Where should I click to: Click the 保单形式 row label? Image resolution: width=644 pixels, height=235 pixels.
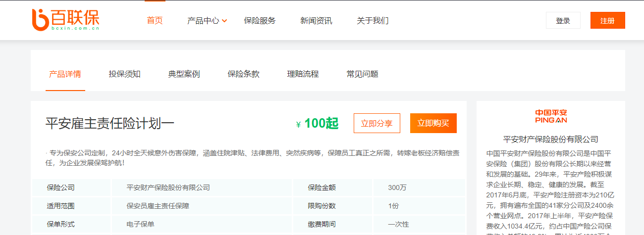(61, 224)
